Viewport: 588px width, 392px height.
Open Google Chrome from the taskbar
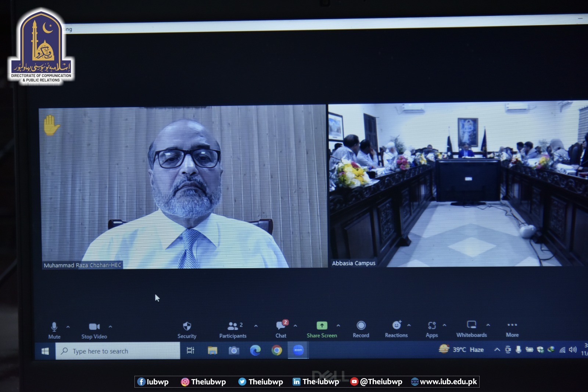point(277,350)
